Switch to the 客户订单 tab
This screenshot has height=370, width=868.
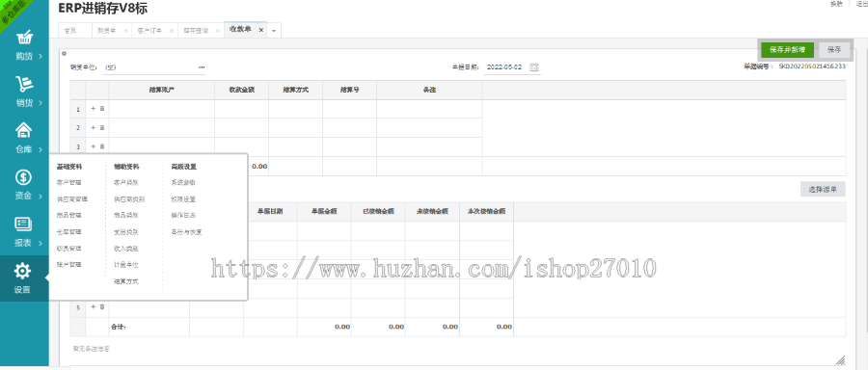coord(149,31)
